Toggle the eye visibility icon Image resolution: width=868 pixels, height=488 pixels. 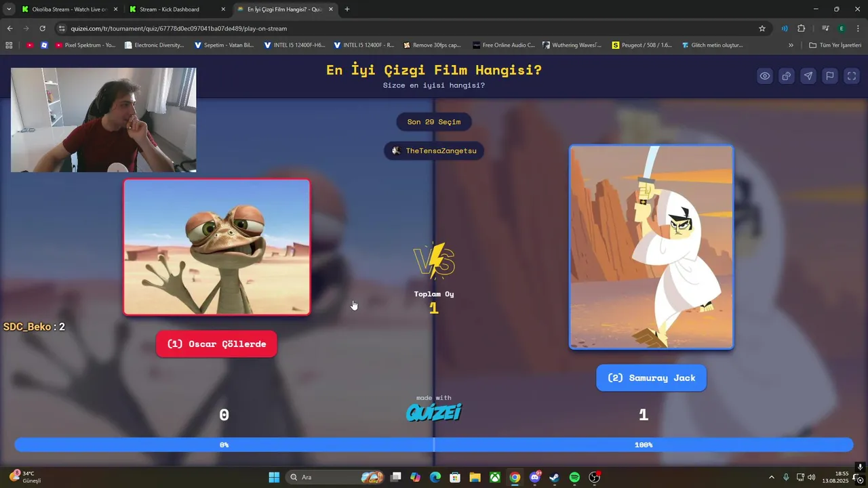[764, 76]
